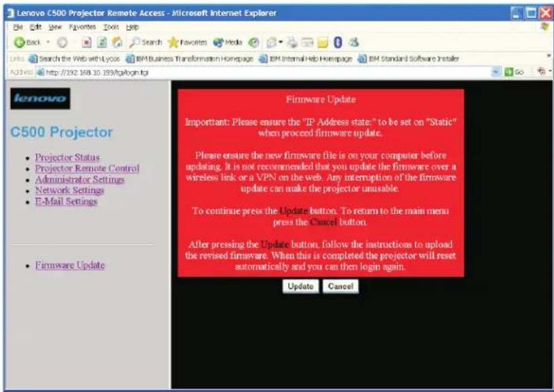Click the Update button
554x392 pixels.
(x=300, y=286)
